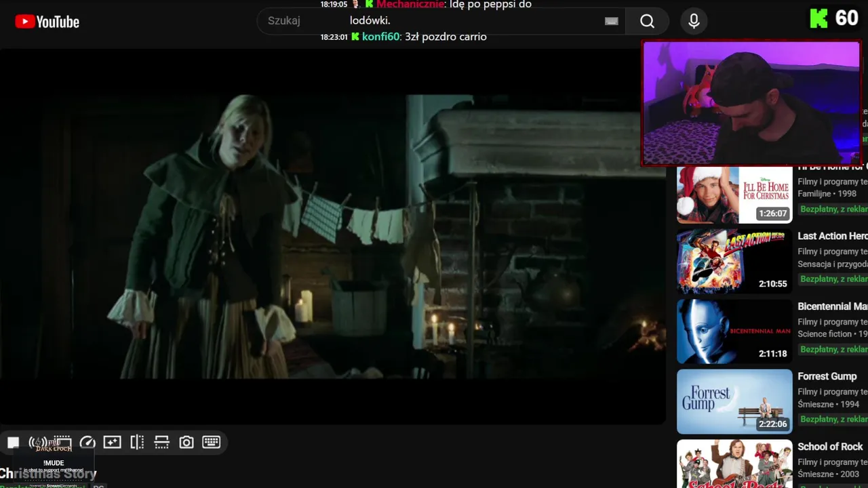
Task: Flip the video vertically
Action: pyautogui.click(x=161, y=443)
